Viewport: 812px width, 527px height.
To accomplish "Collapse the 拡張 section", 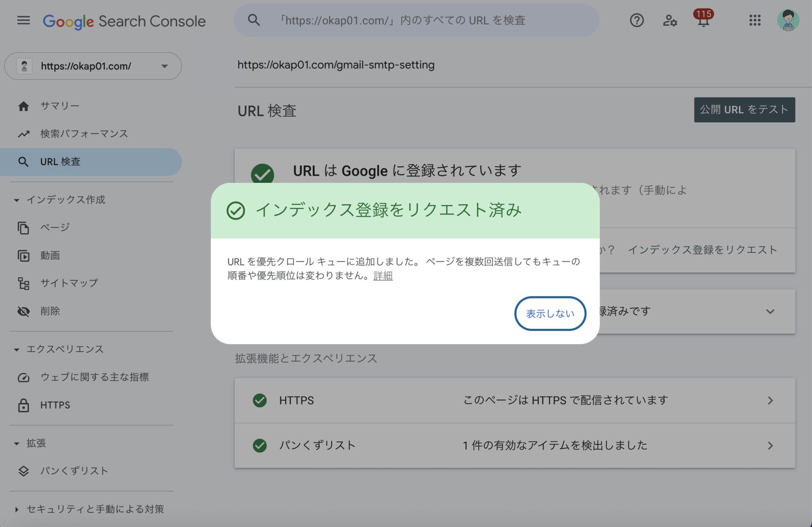I will (x=16, y=444).
